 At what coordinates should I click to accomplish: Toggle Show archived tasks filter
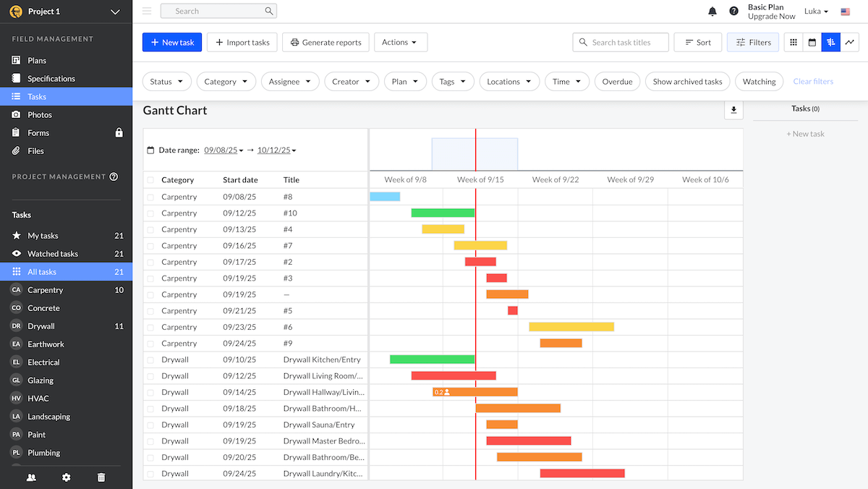pyautogui.click(x=687, y=81)
